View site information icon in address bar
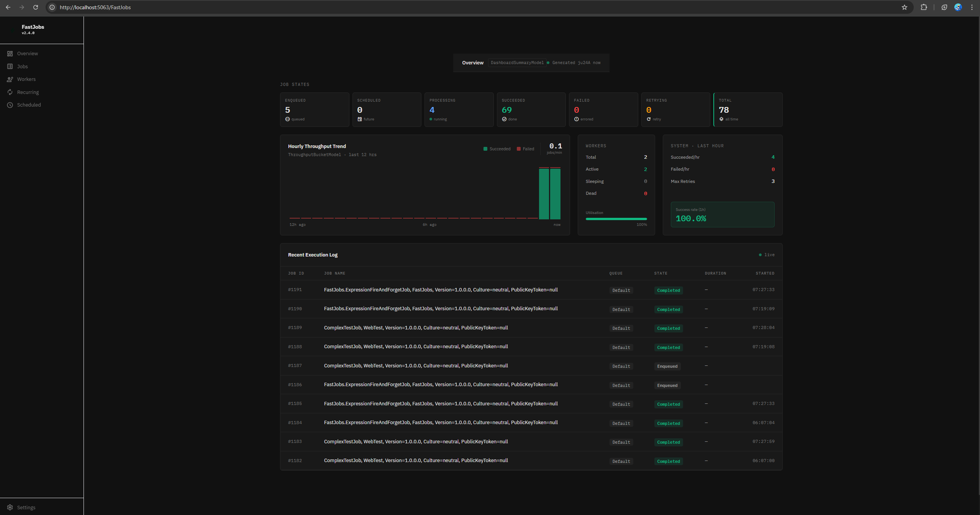This screenshot has width=980, height=515. pyautogui.click(x=52, y=7)
